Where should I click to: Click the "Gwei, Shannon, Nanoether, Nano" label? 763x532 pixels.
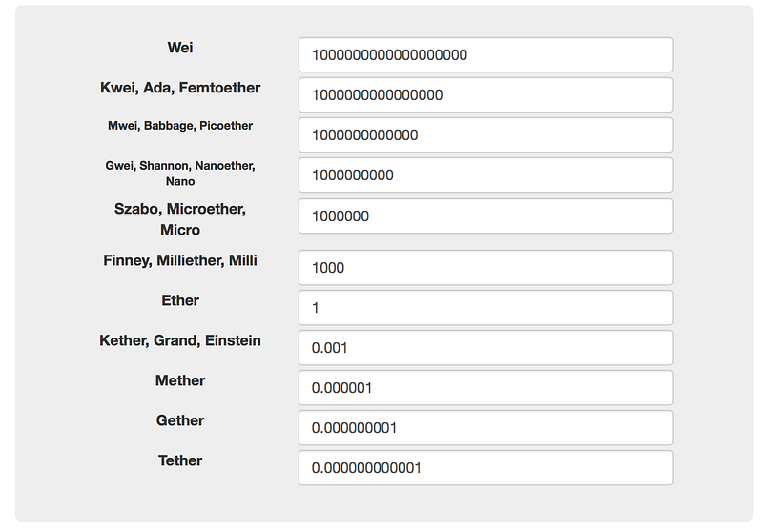(x=180, y=174)
